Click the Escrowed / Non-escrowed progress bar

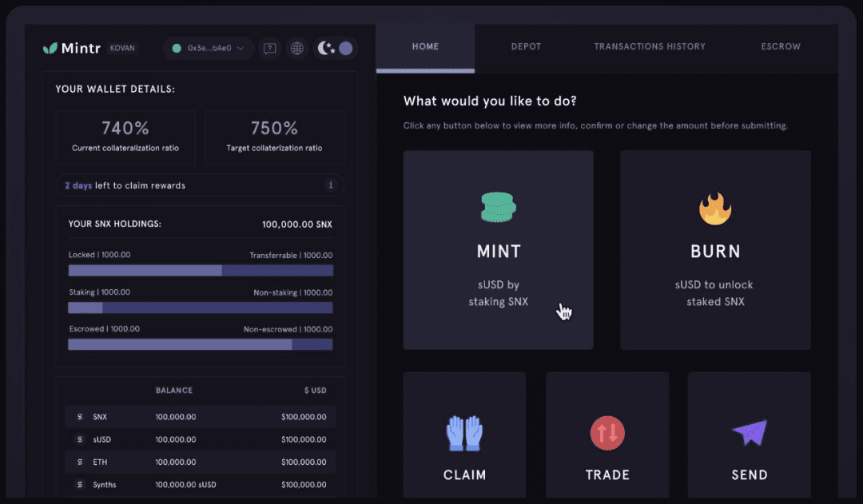201,344
